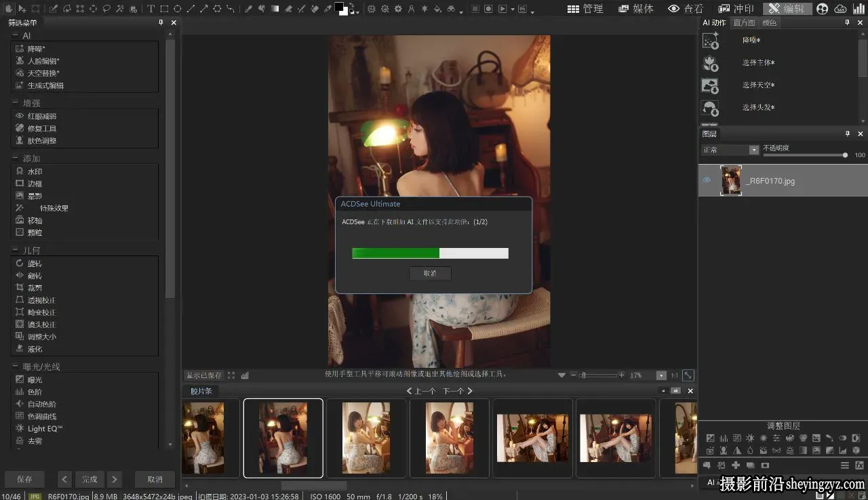Open the 生成式编辑 tool

click(x=45, y=85)
